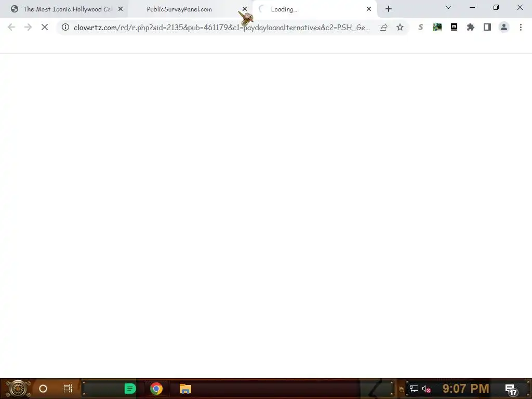532x399 pixels.
Task: Minimize the Chrome window
Action: [x=472, y=7]
